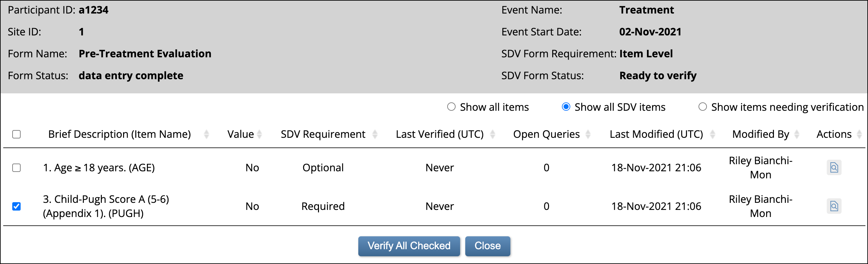Open item details for the AGE row
Screen dimensions: 868x264
click(x=834, y=167)
